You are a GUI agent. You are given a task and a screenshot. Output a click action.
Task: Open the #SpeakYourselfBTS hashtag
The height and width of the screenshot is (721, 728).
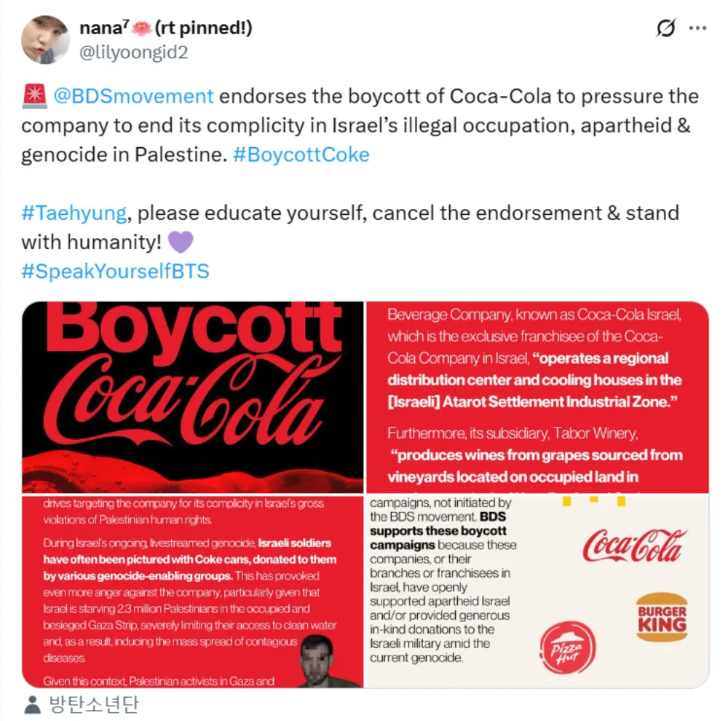[x=115, y=271]
